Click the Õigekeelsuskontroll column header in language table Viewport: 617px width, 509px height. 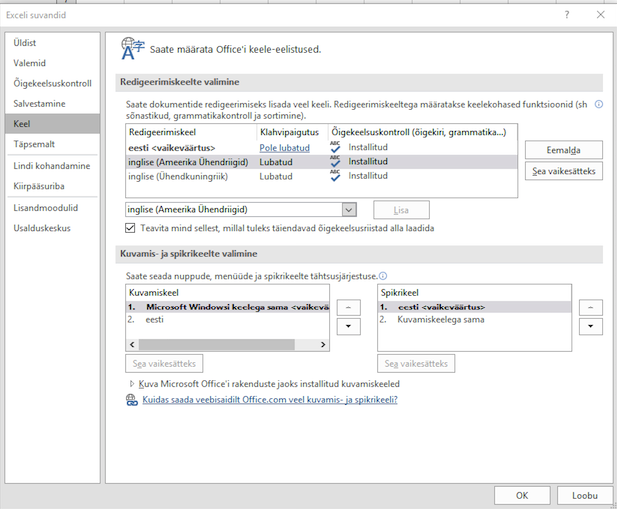(x=422, y=132)
